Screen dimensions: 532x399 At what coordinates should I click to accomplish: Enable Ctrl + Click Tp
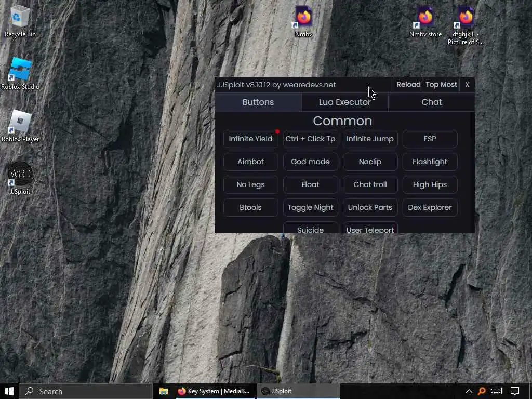[x=311, y=139]
